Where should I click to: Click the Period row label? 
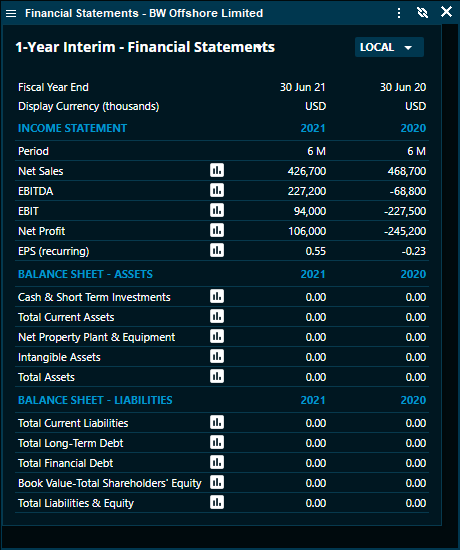tap(33, 151)
